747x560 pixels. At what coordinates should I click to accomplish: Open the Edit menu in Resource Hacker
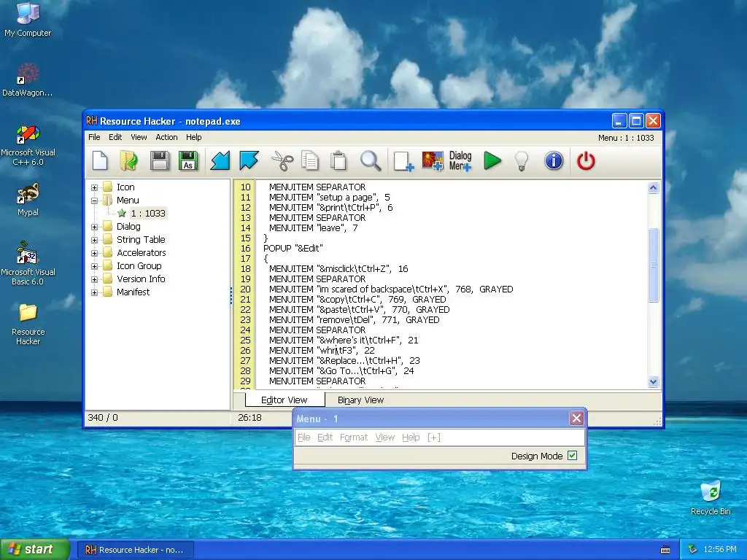[115, 137]
